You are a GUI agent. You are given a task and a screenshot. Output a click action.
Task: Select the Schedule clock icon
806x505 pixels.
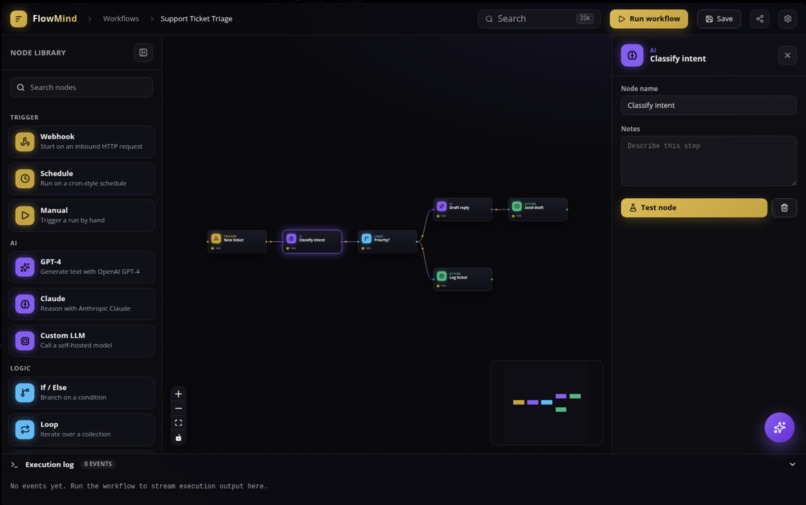[x=25, y=178]
